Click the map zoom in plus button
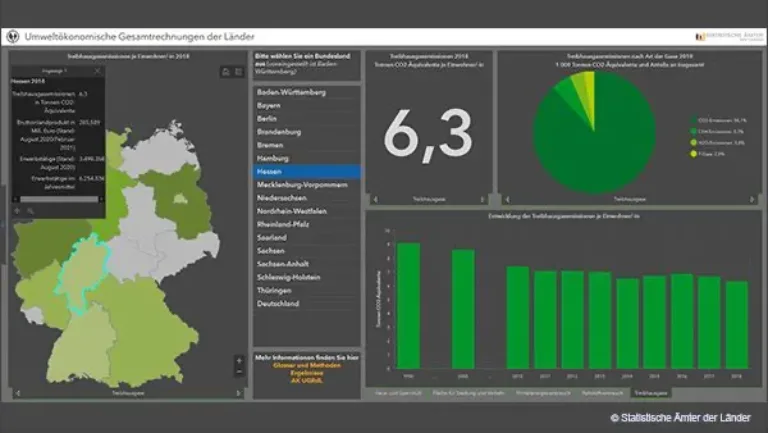 click(239, 360)
